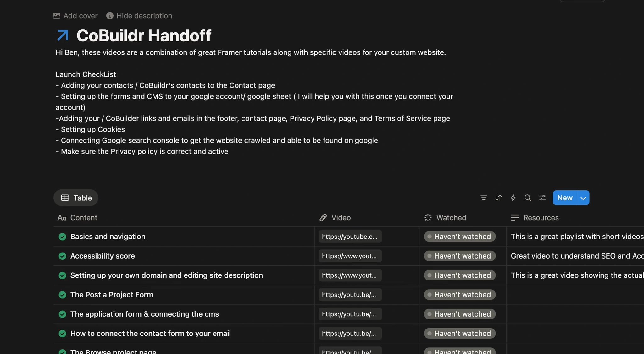Open the youtube link in first row
The width and height of the screenshot is (644, 354).
click(x=350, y=237)
